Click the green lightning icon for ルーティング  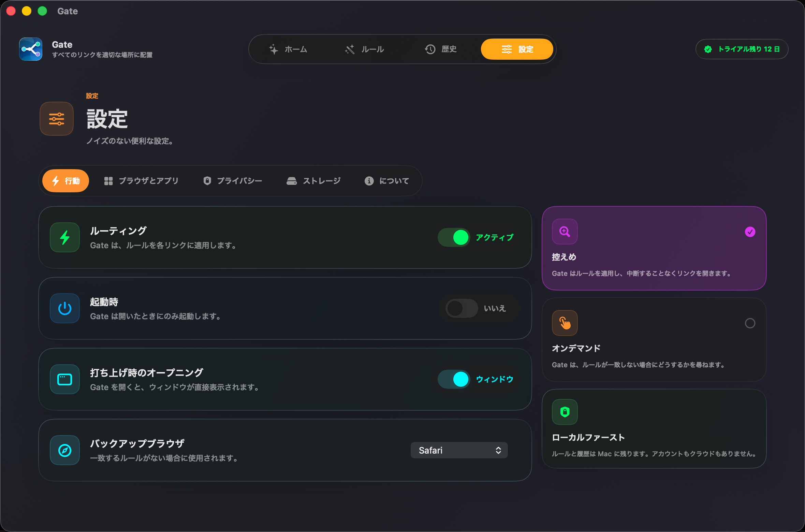point(65,237)
